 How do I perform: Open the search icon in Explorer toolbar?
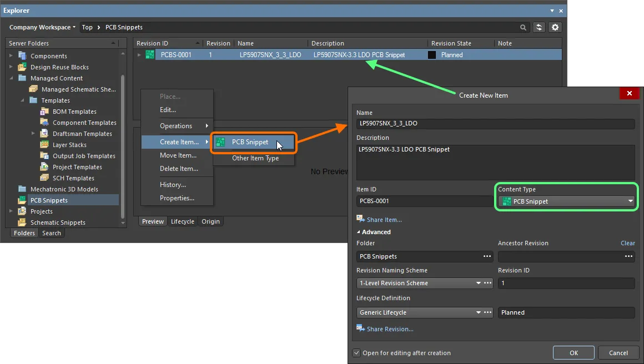click(x=523, y=28)
